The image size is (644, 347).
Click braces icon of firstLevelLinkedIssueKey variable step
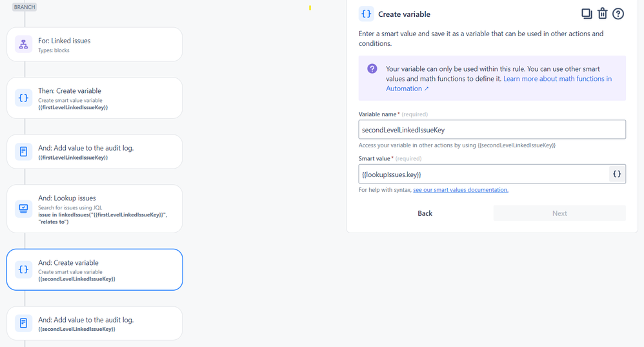click(24, 98)
